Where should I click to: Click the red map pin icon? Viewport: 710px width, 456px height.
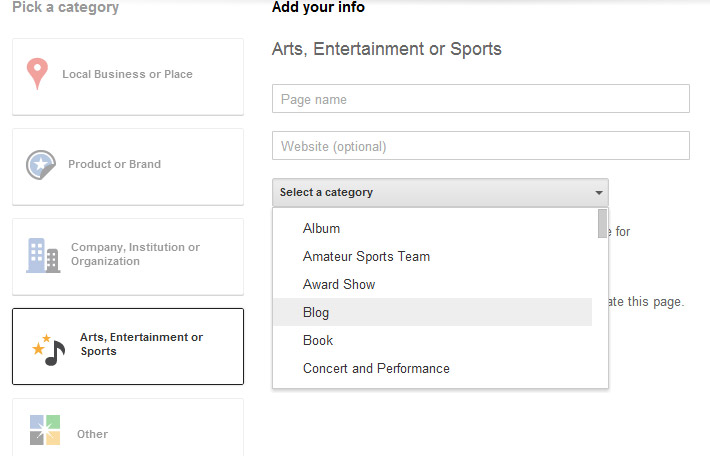pos(37,74)
